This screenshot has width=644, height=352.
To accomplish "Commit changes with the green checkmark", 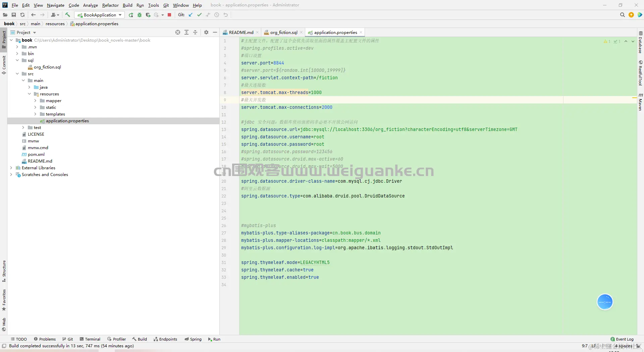I will pyautogui.click(x=199, y=15).
